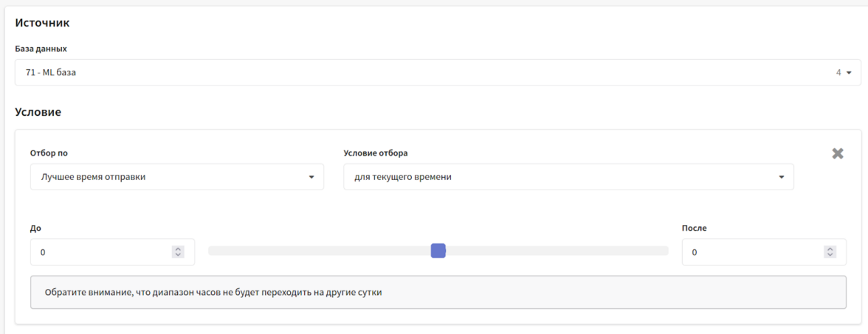Click the caret arrow next to count 4

849,73
